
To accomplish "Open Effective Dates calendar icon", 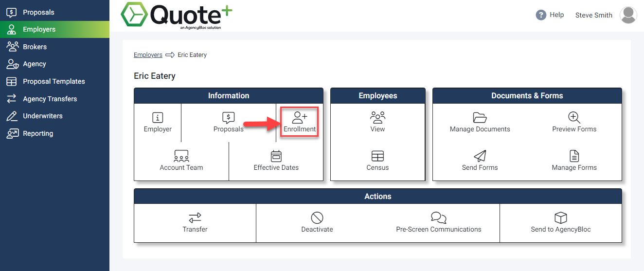I will [x=276, y=156].
